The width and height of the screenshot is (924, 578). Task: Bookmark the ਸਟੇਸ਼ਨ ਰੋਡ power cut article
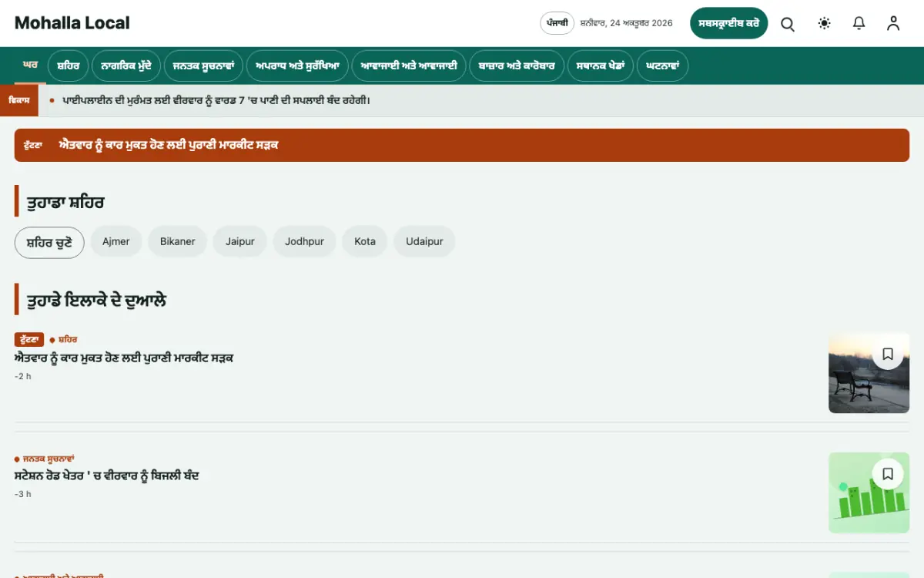point(888,474)
